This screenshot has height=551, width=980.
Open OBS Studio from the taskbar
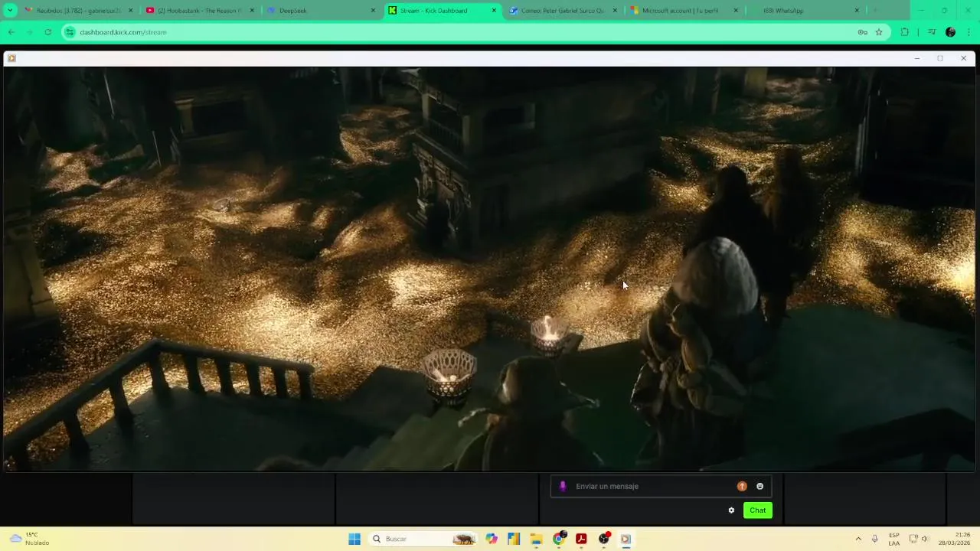point(603,539)
